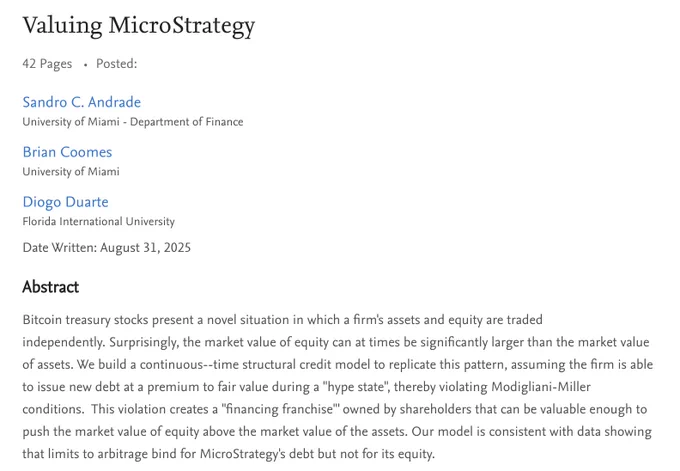This screenshot has width=680, height=471.
Task: Click the Florida International University affiliation
Action: coord(98,222)
